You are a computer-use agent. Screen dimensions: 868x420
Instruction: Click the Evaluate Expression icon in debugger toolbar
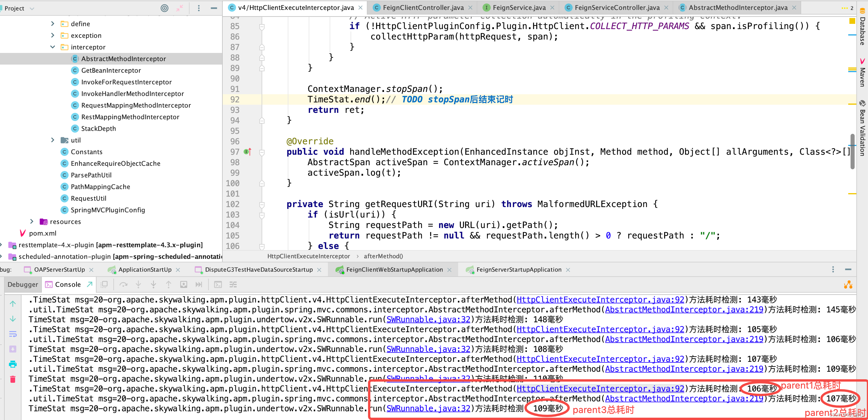pyautogui.click(x=218, y=284)
